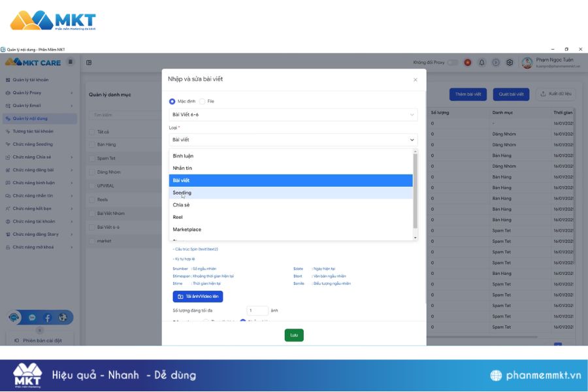
Task: Click the Vietnam flag language icon
Action: pyautogui.click(x=468, y=63)
